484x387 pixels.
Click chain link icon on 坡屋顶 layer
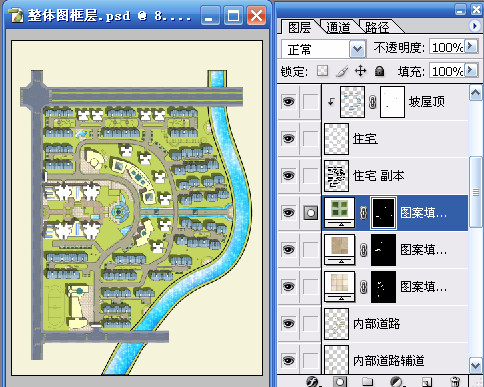point(373,102)
